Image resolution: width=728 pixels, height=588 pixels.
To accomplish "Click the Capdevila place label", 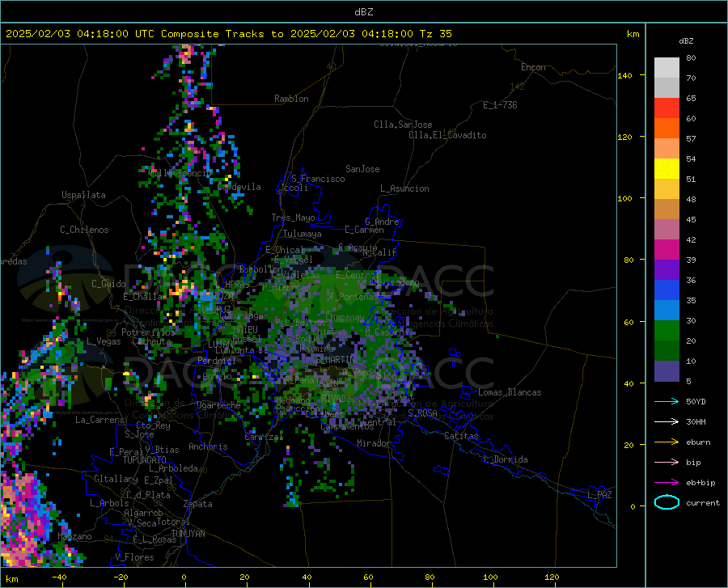I will [x=239, y=187].
